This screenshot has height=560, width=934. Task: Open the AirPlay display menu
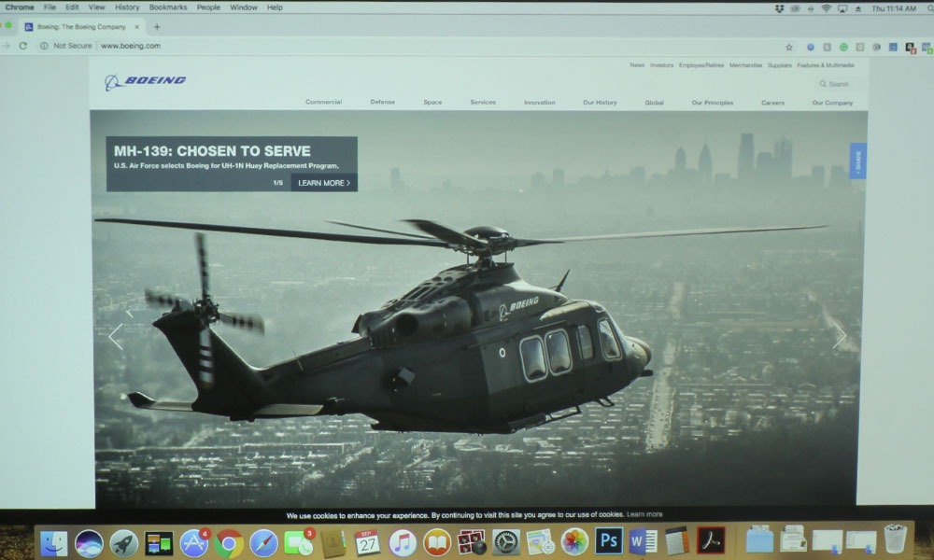coord(842,8)
